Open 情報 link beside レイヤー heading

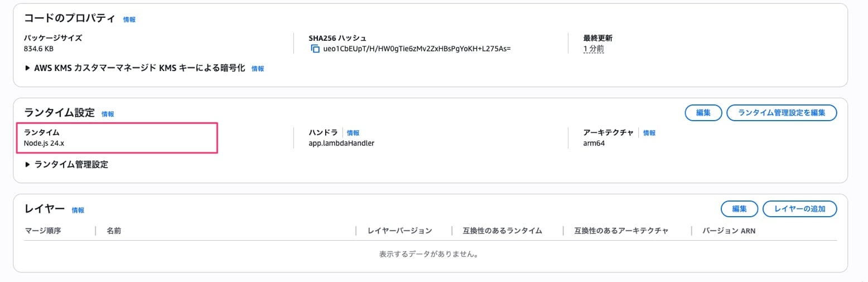tap(78, 211)
